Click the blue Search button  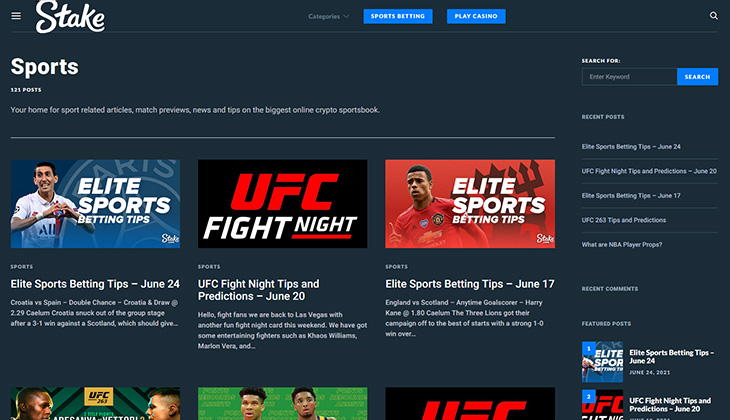tap(697, 77)
